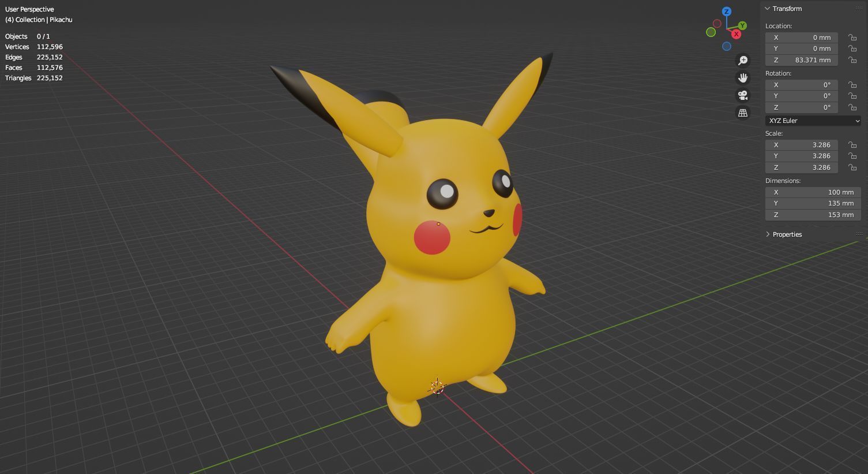Image resolution: width=868 pixels, height=474 pixels.
Task: Click the 'Rotation:' label
Action: (778, 73)
